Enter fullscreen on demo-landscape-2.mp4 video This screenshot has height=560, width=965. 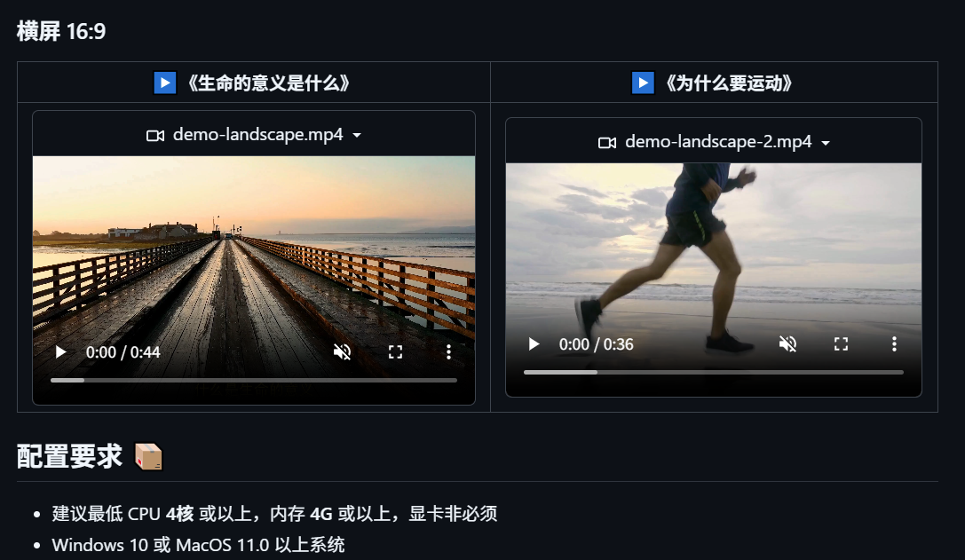pyautogui.click(x=841, y=344)
